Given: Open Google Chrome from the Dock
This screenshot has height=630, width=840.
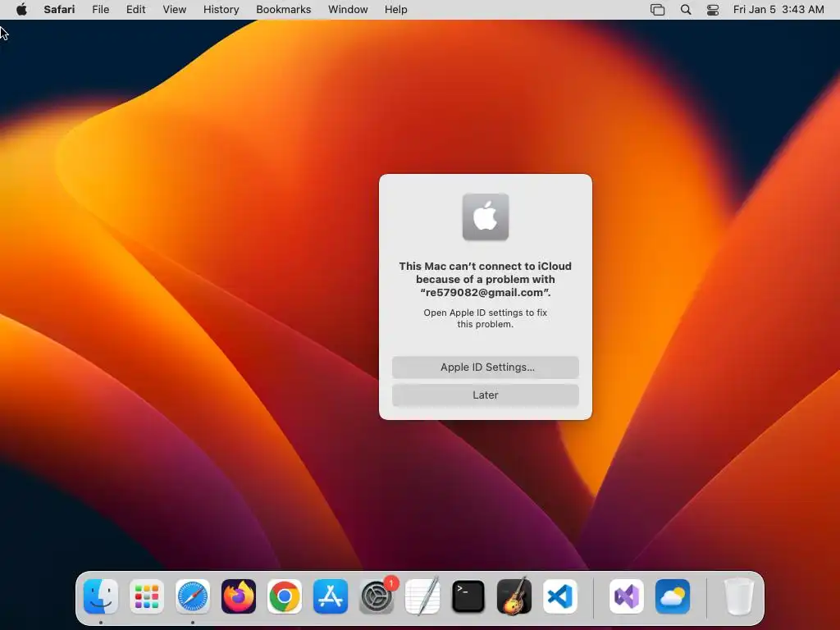Looking at the screenshot, I should pyautogui.click(x=285, y=596).
